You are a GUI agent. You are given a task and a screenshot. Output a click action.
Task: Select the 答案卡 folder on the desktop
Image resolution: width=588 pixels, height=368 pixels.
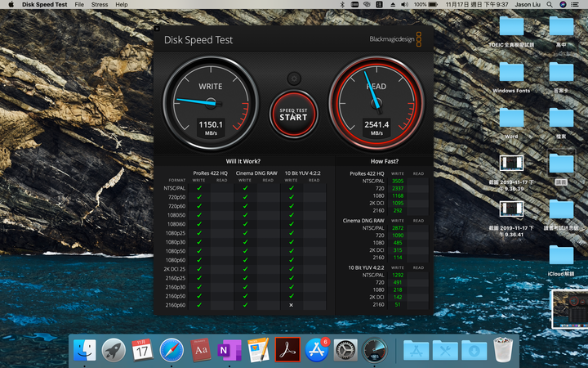(x=561, y=72)
